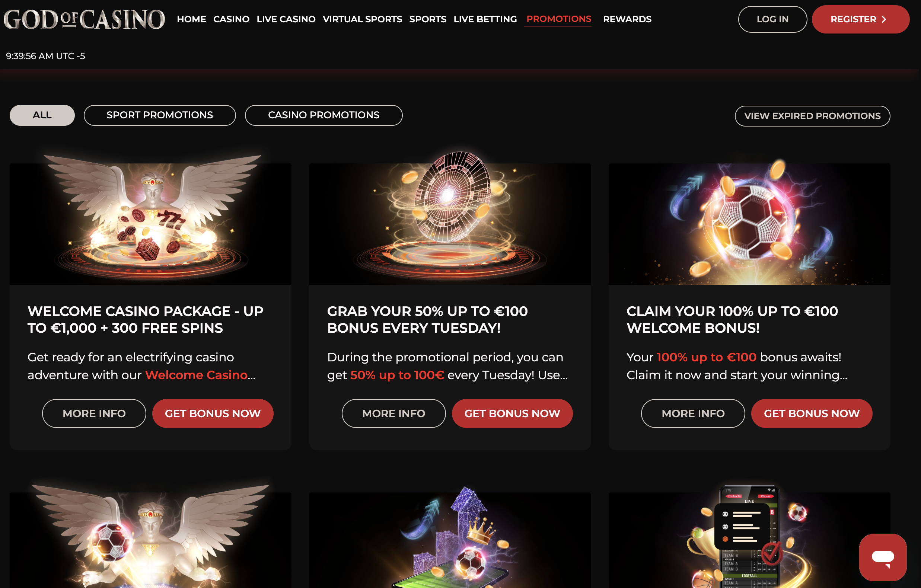Filter by Sport Promotions
The height and width of the screenshot is (588, 921).
pyautogui.click(x=159, y=115)
